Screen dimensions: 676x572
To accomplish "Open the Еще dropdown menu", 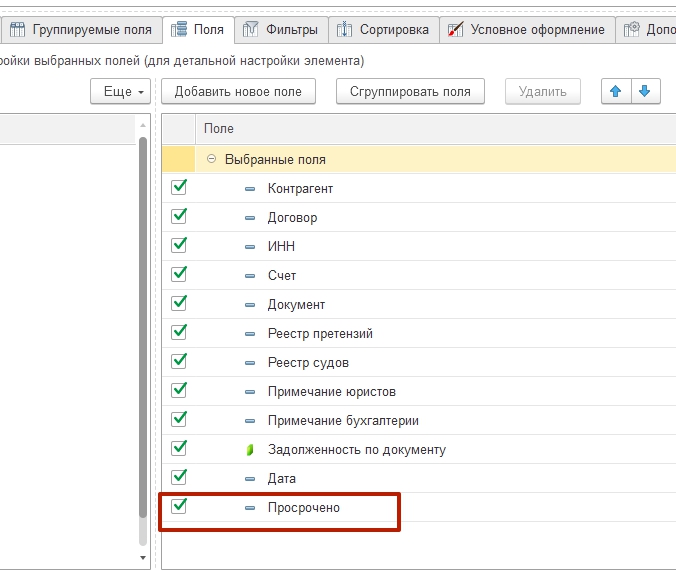I will (x=120, y=92).
